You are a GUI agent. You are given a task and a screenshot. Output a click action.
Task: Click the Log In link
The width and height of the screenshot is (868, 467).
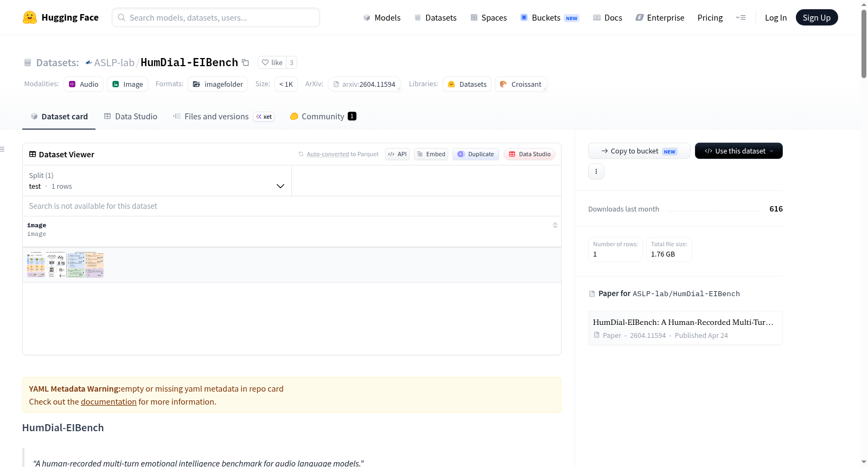776,17
